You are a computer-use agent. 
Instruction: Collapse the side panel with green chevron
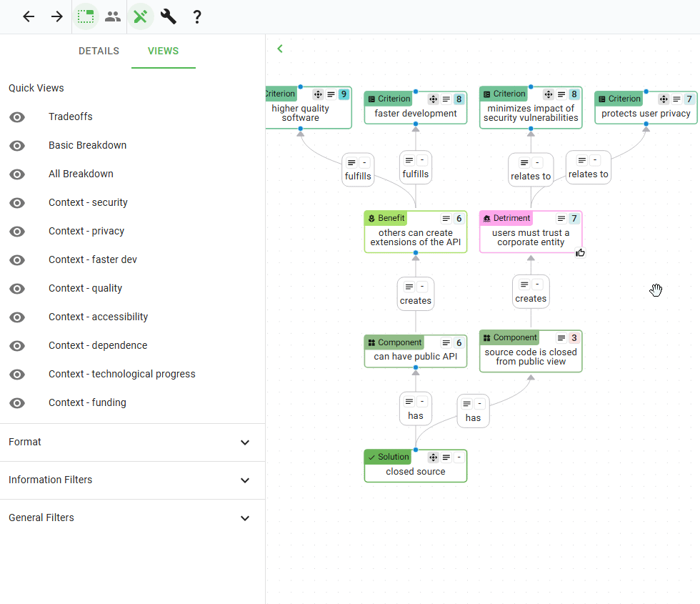280,49
